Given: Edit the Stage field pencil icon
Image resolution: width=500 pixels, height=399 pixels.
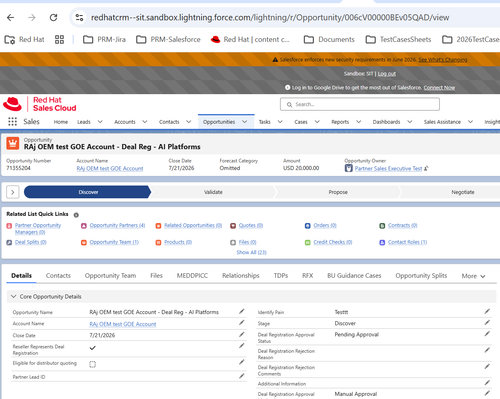Looking at the screenshot, I should pyautogui.click(x=487, y=323).
